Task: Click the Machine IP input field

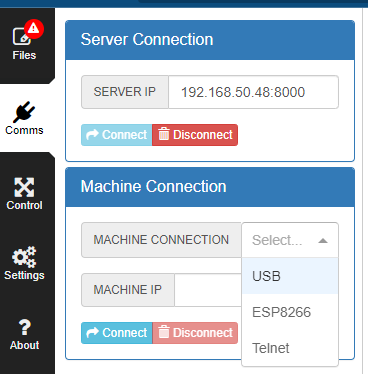Action: pos(208,290)
